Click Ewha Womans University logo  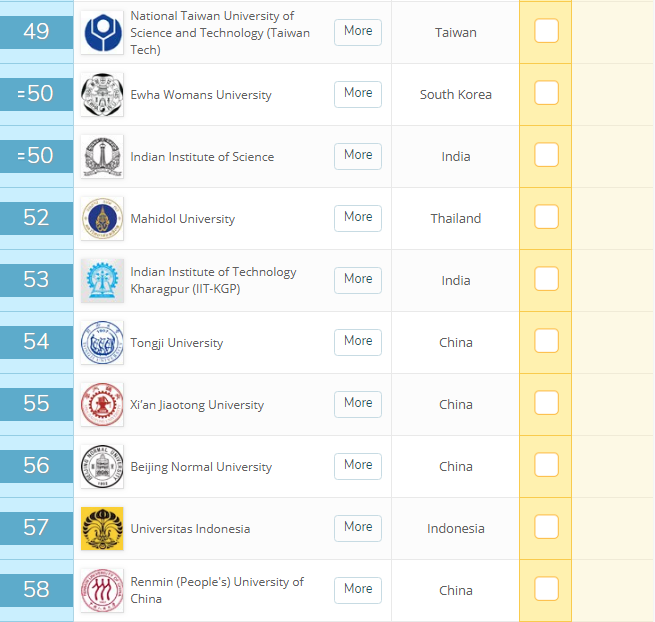coord(102,94)
